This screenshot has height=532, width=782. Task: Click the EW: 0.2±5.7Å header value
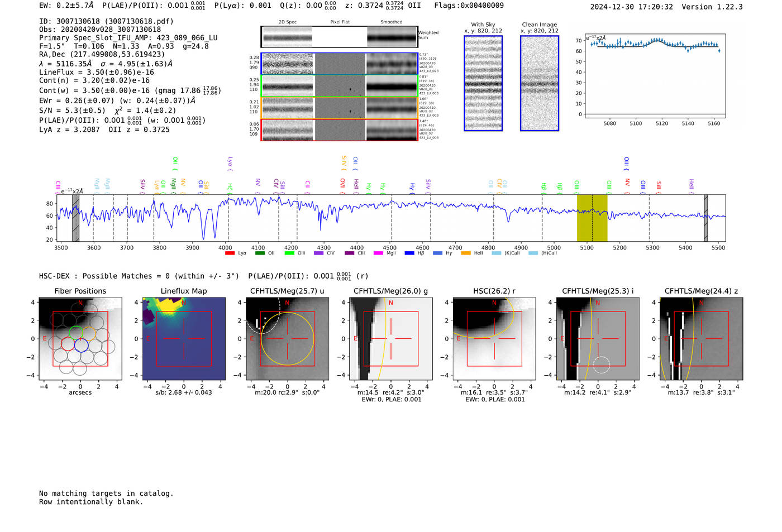coord(66,5)
